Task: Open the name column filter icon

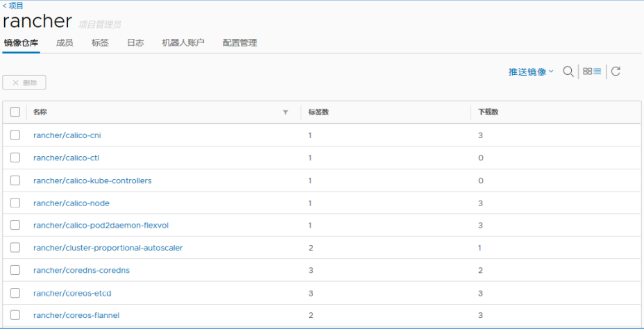Action: click(285, 112)
